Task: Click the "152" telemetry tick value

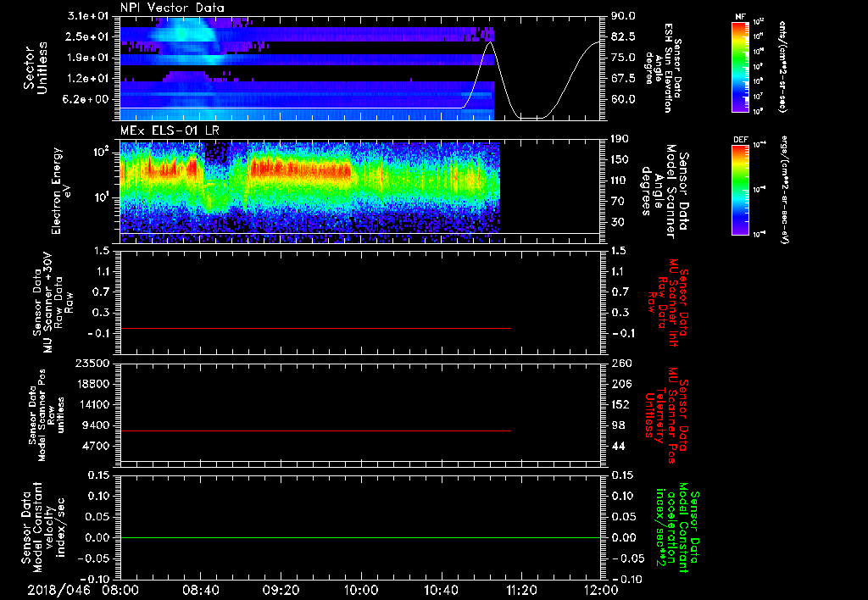Action: [x=620, y=404]
